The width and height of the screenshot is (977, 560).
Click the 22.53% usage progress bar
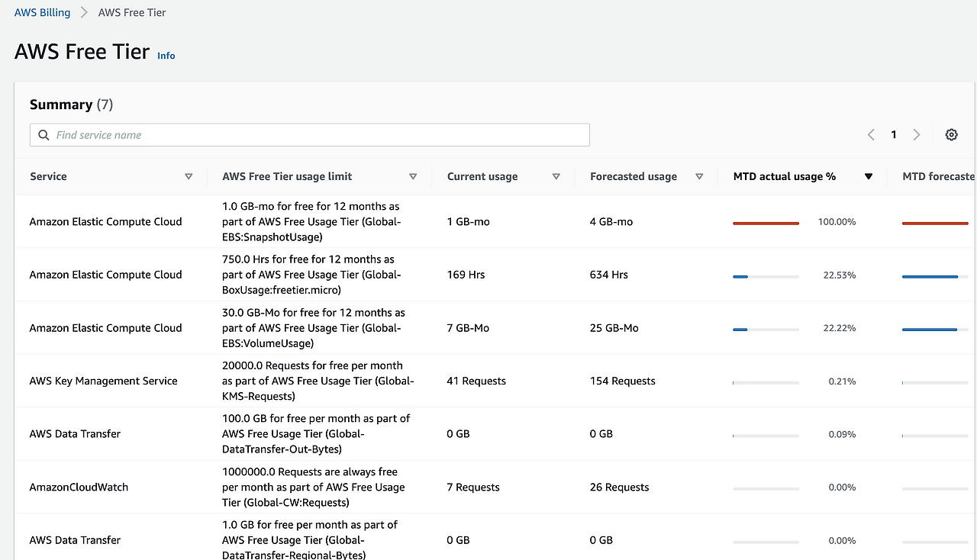[x=766, y=276]
